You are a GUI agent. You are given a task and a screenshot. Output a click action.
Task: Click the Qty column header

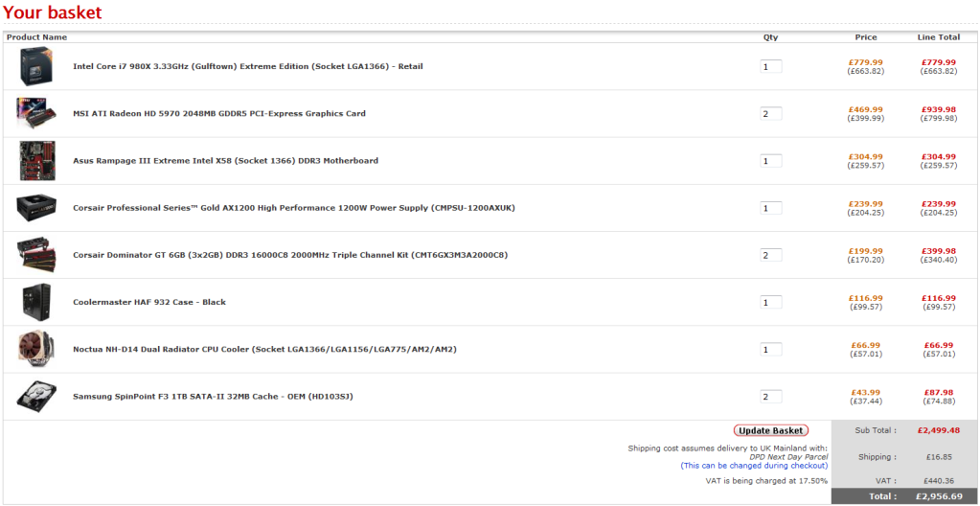[x=770, y=37]
